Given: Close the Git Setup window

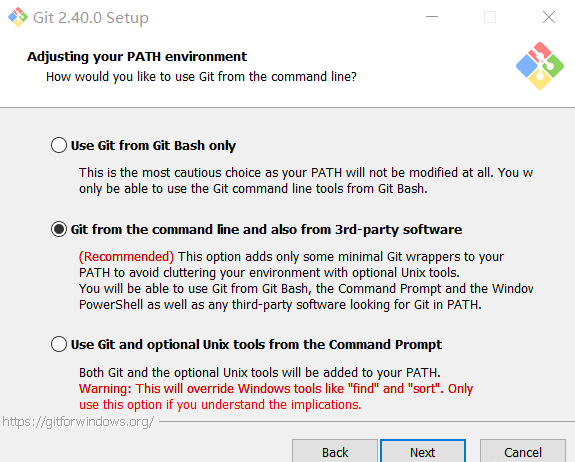Looking at the screenshot, I should 549,17.
